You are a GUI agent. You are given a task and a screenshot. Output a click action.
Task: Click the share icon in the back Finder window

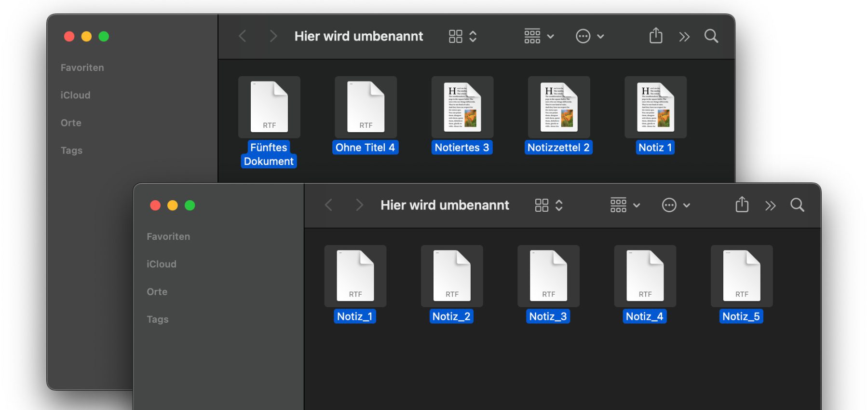click(656, 36)
